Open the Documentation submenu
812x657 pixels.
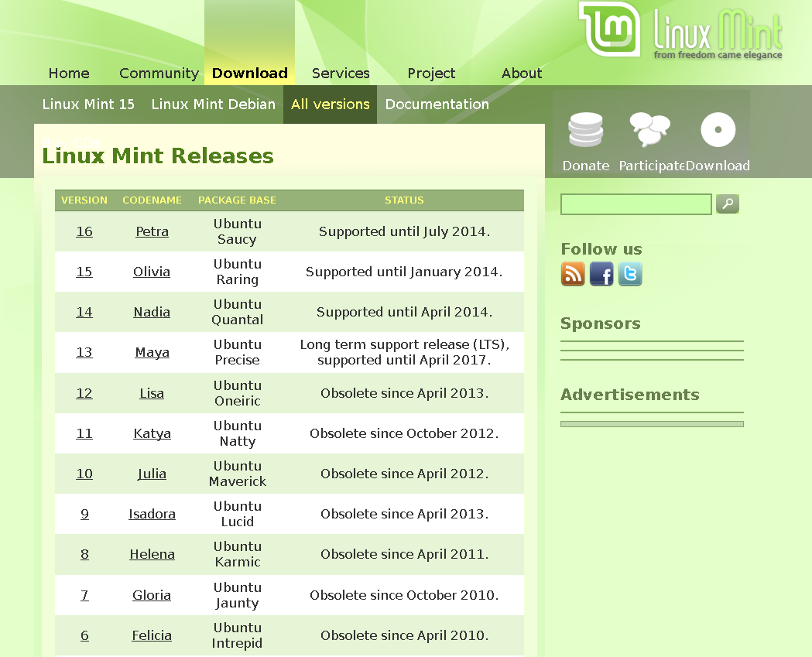(437, 104)
